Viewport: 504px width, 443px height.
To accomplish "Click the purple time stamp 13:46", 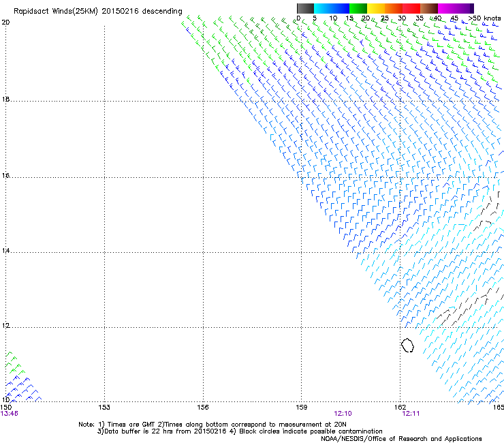I will (10, 414).
